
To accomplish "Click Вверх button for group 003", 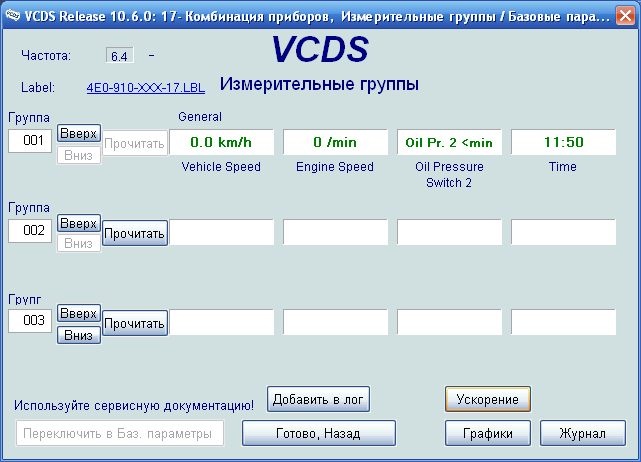I will [x=79, y=313].
